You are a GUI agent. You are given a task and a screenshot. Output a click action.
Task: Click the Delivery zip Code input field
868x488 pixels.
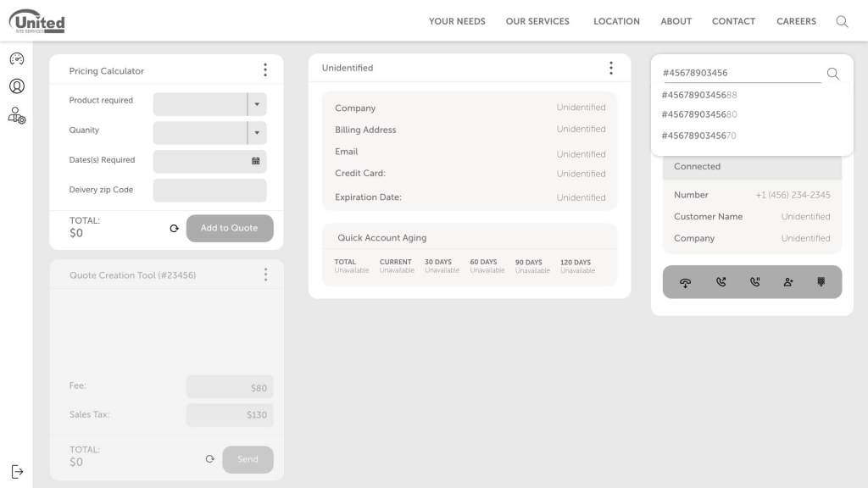pos(209,190)
